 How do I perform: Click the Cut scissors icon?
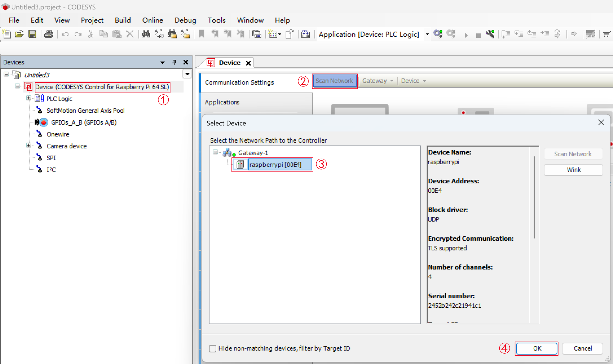pyautogui.click(x=91, y=34)
